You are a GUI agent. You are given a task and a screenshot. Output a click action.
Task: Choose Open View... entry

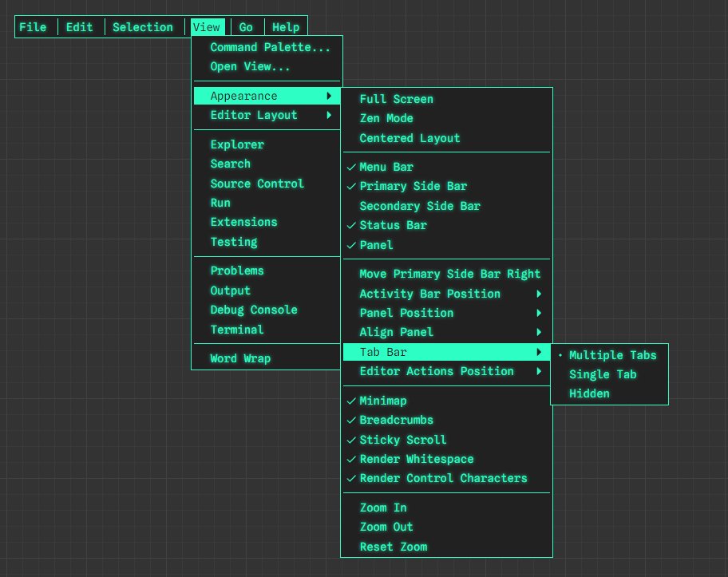pyautogui.click(x=267, y=67)
